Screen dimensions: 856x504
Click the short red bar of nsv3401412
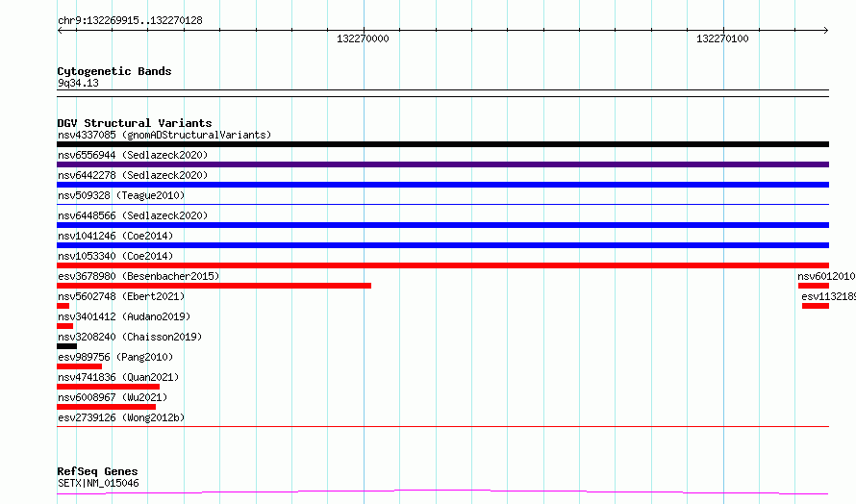(65, 326)
